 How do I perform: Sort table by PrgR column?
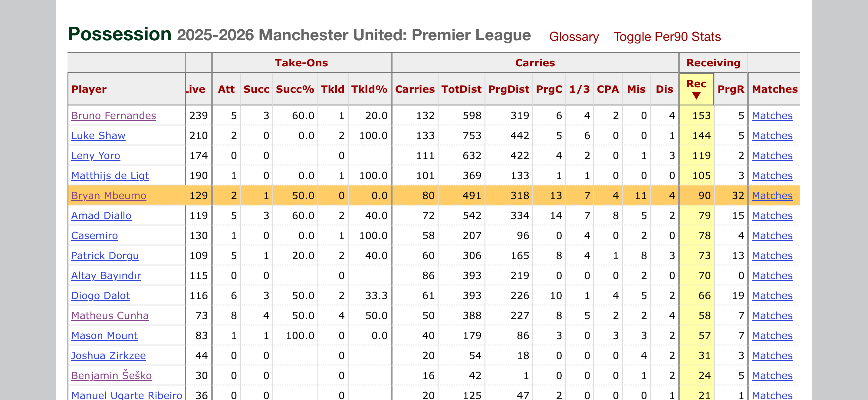coord(731,89)
